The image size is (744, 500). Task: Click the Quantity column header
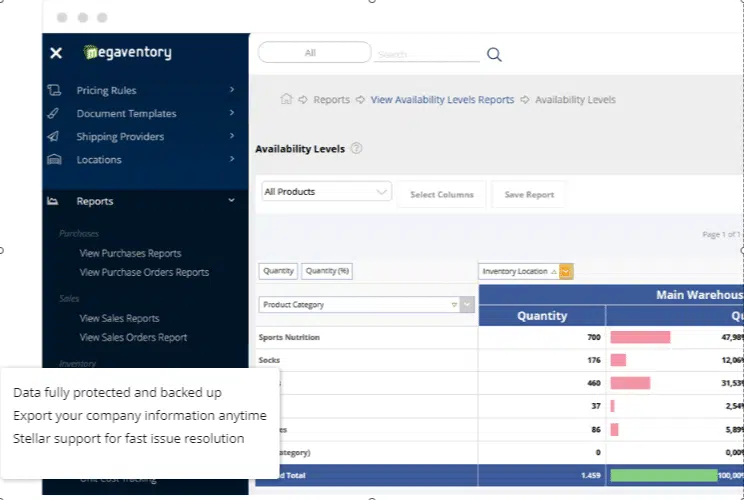tap(542, 316)
